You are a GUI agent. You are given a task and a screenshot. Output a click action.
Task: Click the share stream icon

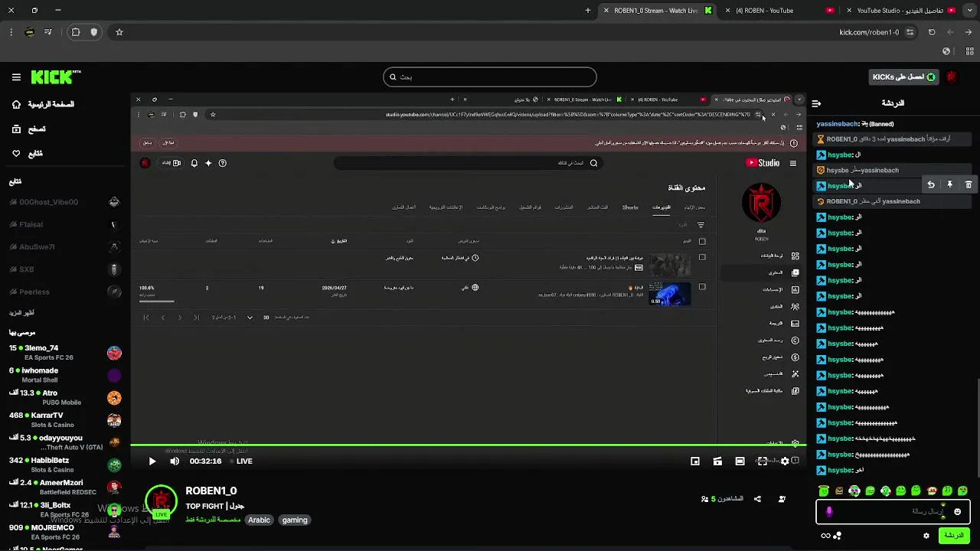(757, 499)
